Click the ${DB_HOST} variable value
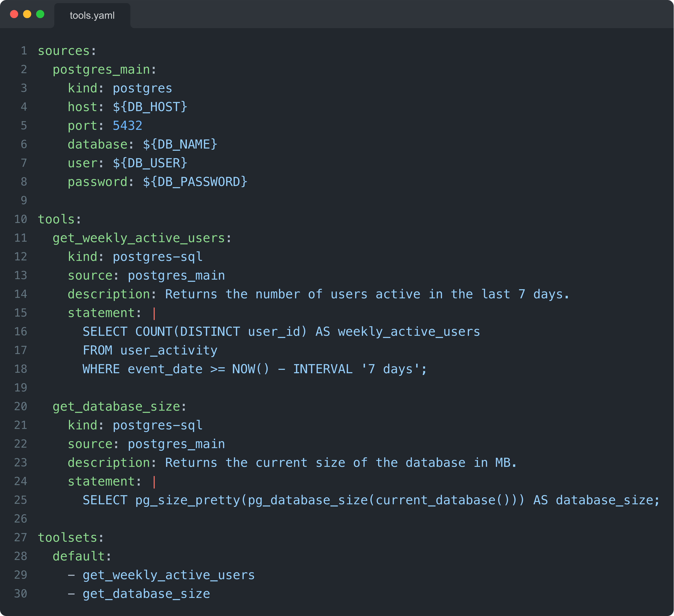 click(x=150, y=107)
